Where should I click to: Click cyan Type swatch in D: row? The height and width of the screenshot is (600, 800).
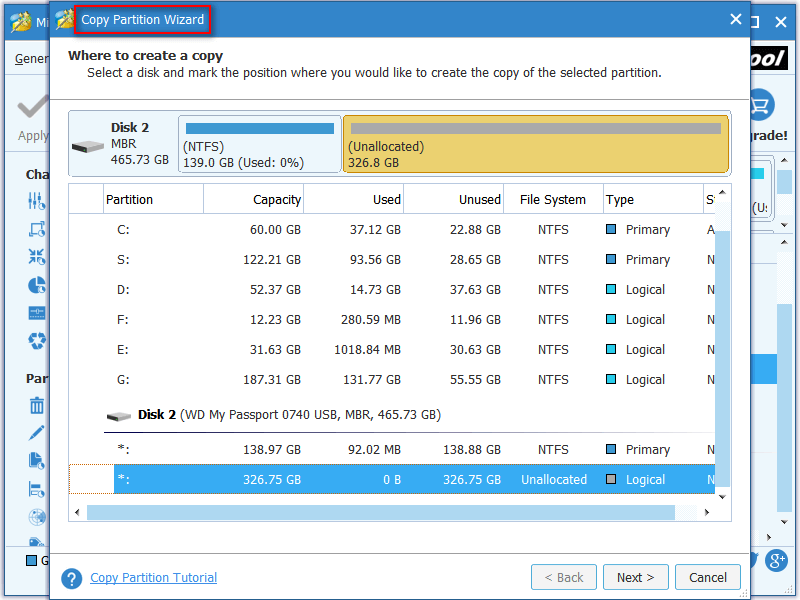[x=611, y=289]
